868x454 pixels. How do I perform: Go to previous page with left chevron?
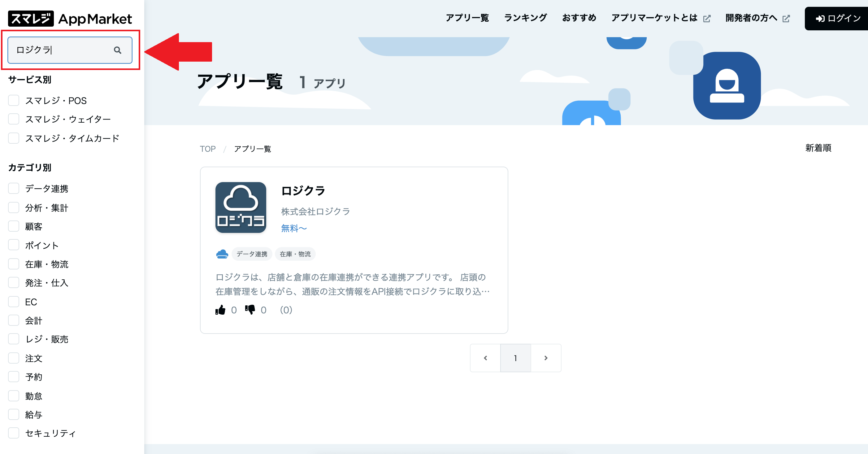pos(485,358)
